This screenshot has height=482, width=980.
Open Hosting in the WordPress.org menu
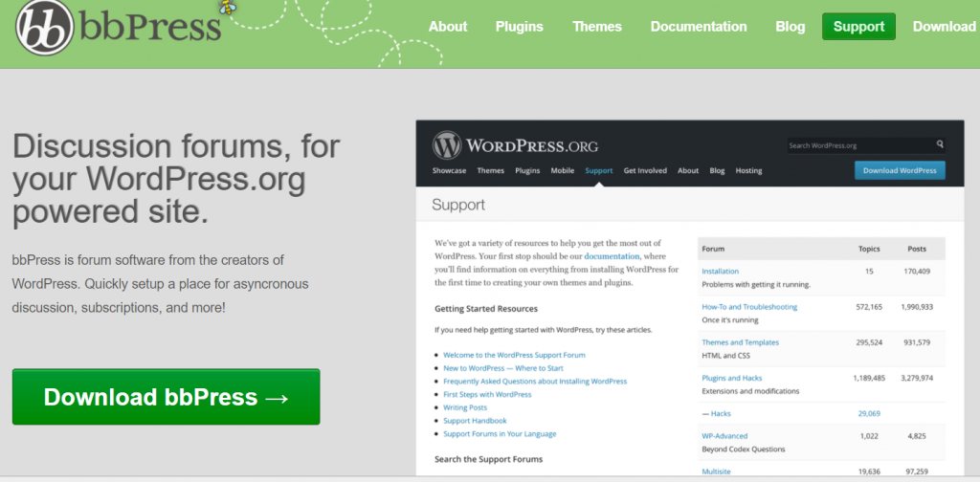click(748, 170)
